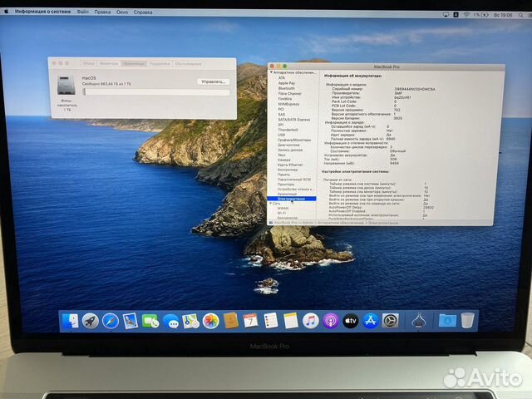532x399 pixels.
Task: Click System Information icon in Dock
Action: [x=419, y=320]
